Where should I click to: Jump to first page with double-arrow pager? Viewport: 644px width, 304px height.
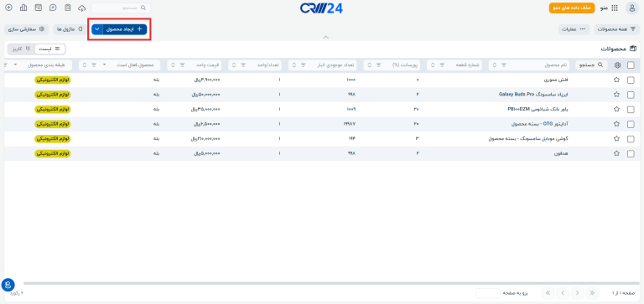pyautogui.click(x=592, y=293)
